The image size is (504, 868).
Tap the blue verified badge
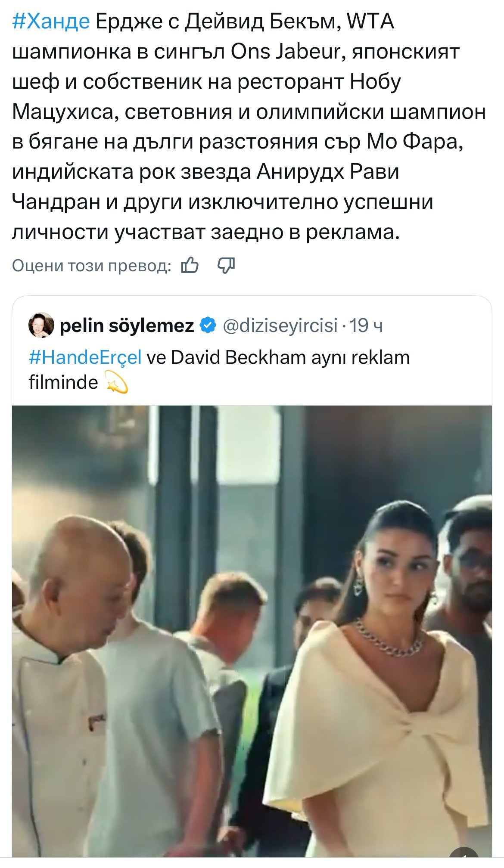[208, 325]
